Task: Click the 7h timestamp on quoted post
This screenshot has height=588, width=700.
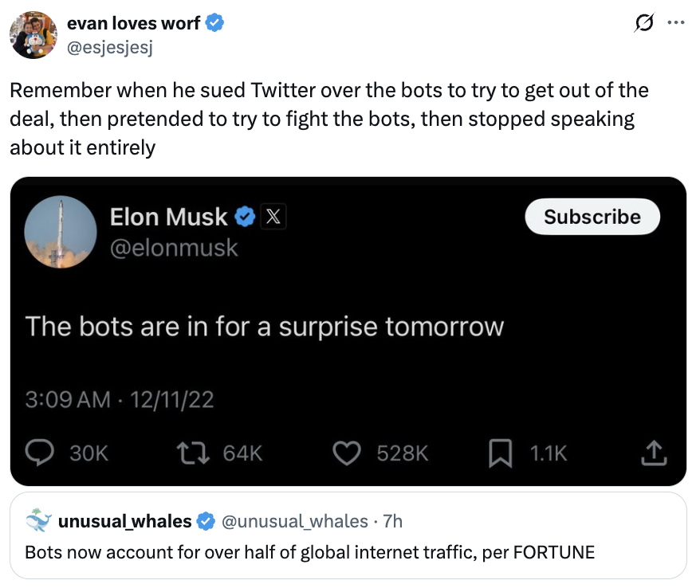Action: tap(393, 521)
